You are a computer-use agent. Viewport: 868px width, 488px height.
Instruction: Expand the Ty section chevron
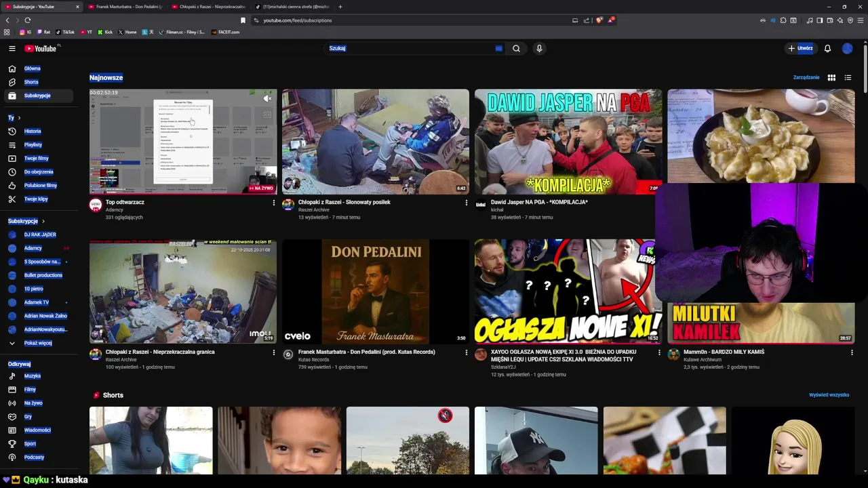(19, 118)
